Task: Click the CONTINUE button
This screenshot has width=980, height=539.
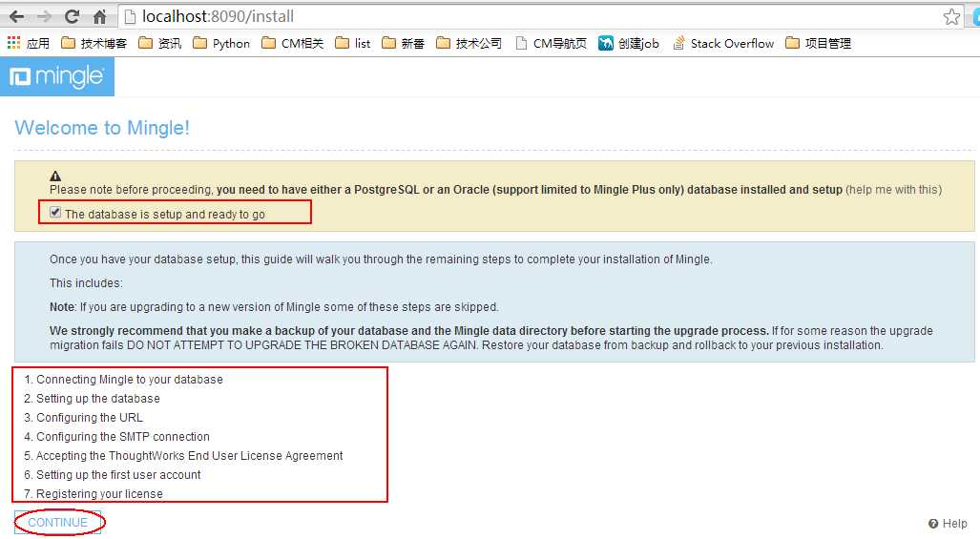Action: [x=57, y=522]
